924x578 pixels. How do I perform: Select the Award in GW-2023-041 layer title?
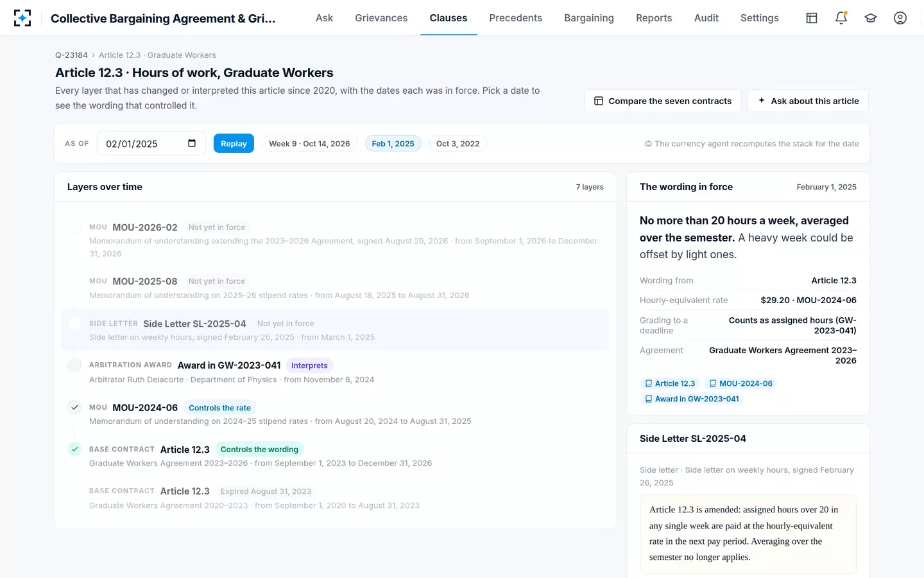coord(229,365)
